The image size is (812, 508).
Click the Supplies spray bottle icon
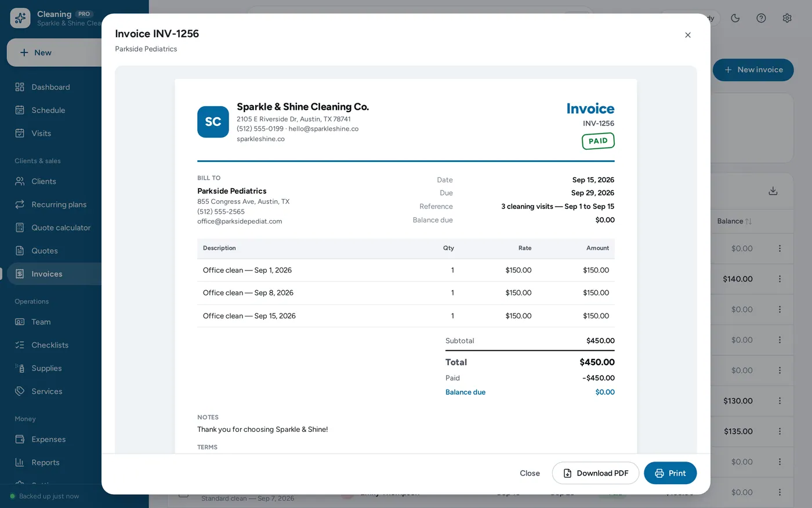(20, 368)
